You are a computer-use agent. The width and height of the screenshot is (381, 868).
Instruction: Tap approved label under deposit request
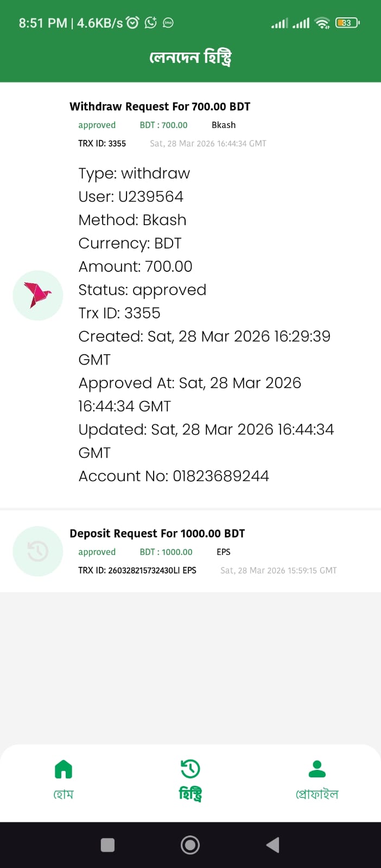[96, 552]
